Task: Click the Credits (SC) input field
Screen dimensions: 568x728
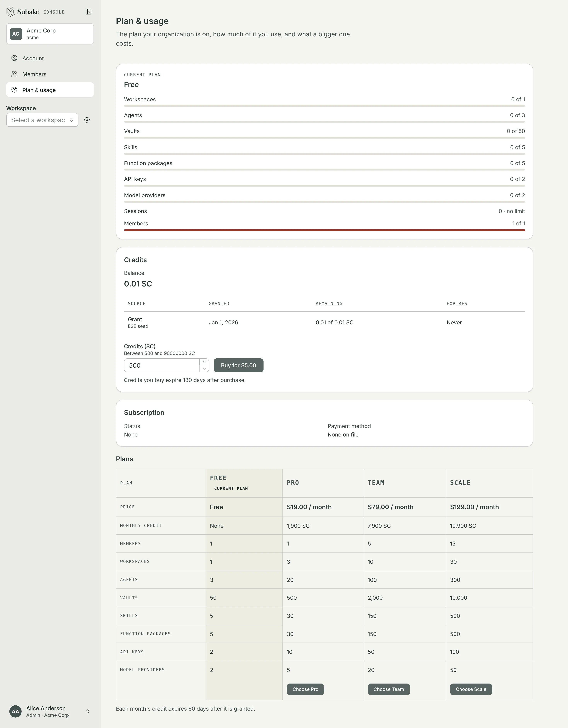Action: click(x=162, y=365)
